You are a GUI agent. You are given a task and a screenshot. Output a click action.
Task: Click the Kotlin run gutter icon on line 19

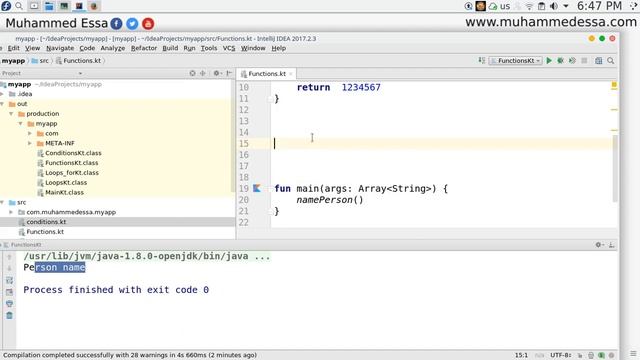[x=257, y=188]
